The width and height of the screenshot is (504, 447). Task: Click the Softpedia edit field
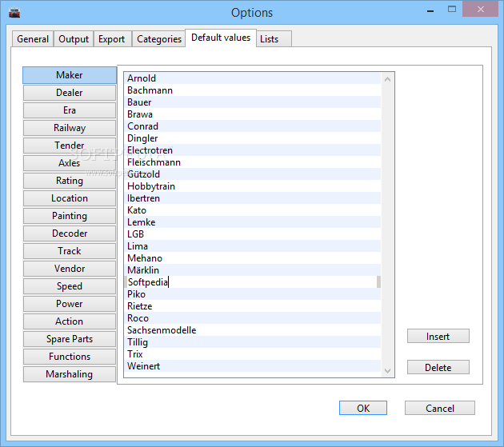pyautogui.click(x=252, y=282)
